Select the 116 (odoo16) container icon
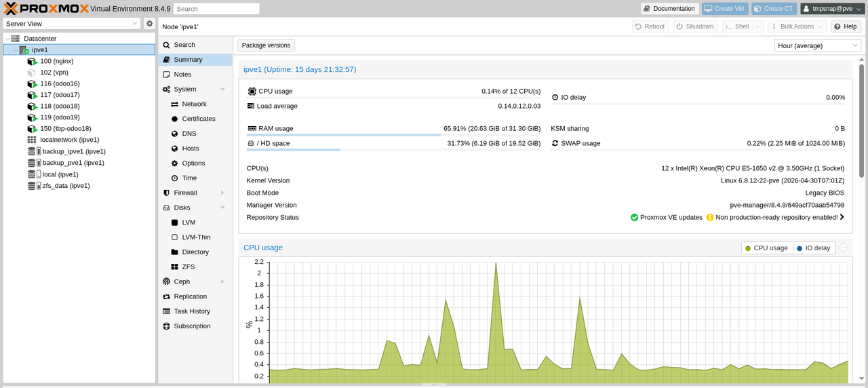Screen dimensions: 868x388 (32, 83)
